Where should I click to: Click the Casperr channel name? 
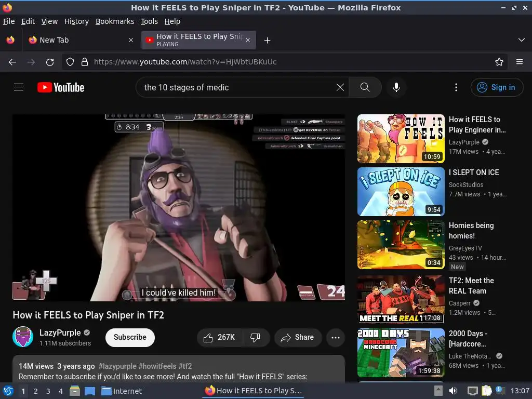coord(459,303)
